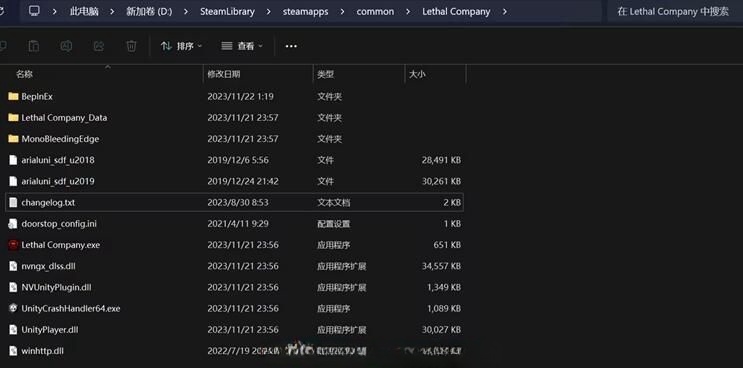
Task: Click the nvngx_dlss.dll file icon
Action: point(13,266)
